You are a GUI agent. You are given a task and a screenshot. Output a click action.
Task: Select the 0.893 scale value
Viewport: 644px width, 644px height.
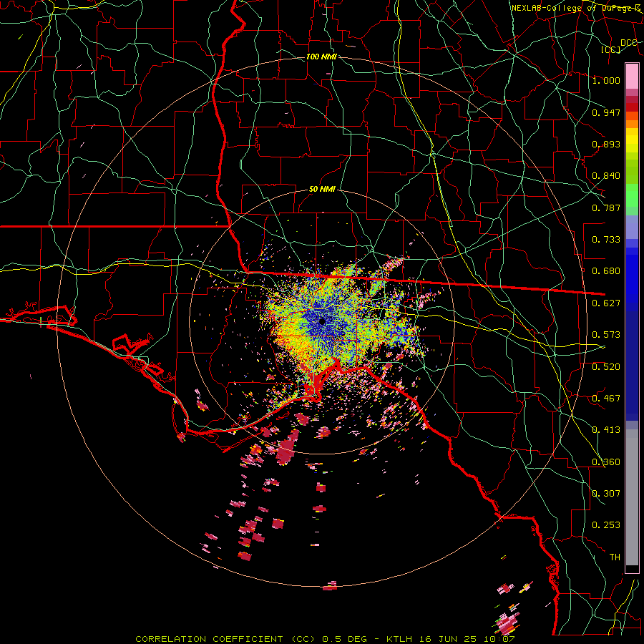(606, 144)
